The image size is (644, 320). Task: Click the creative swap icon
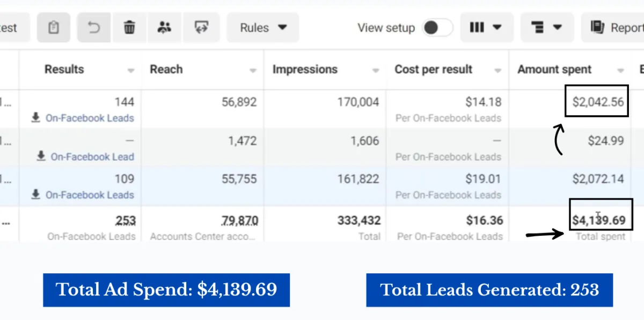point(201,27)
